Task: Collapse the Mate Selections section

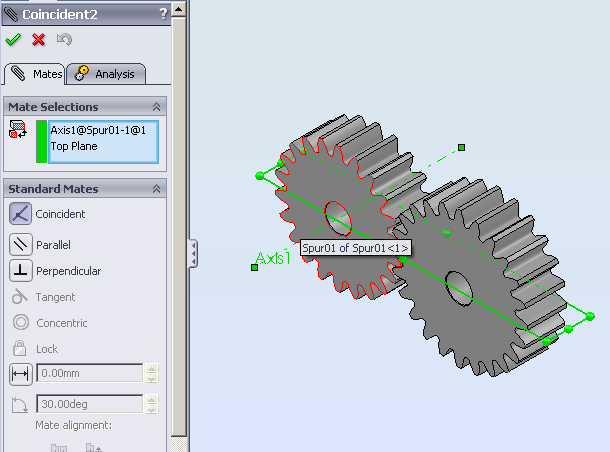Action: 156,106
